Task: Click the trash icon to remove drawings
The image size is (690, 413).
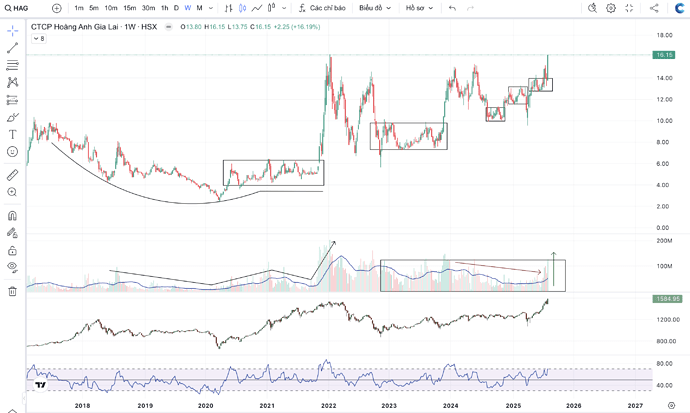Action: point(12,291)
